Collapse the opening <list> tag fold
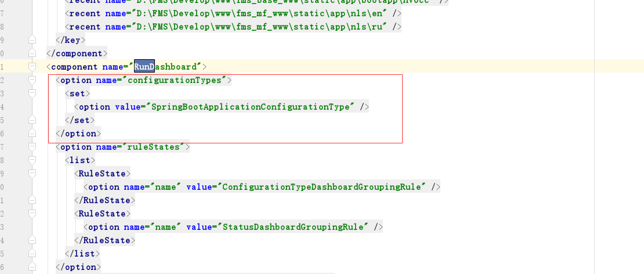The height and width of the screenshot is (274, 644). click(32, 160)
